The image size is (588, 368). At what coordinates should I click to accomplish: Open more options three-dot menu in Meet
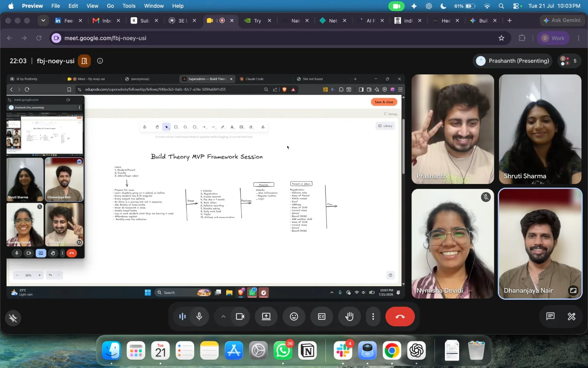click(x=373, y=316)
